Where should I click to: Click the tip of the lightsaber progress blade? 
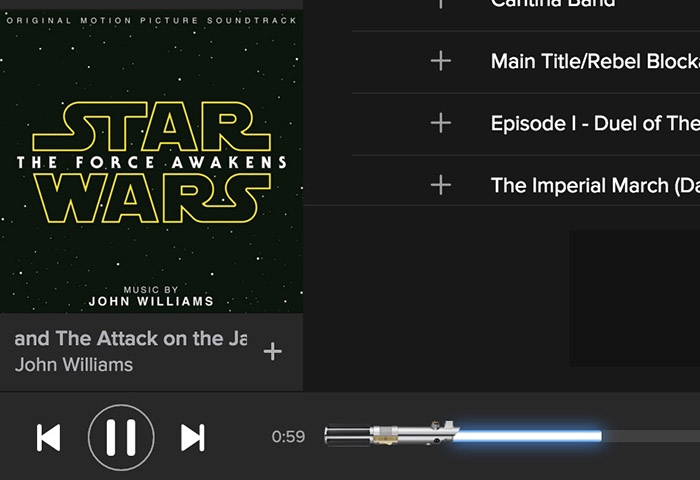pyautogui.click(x=600, y=436)
